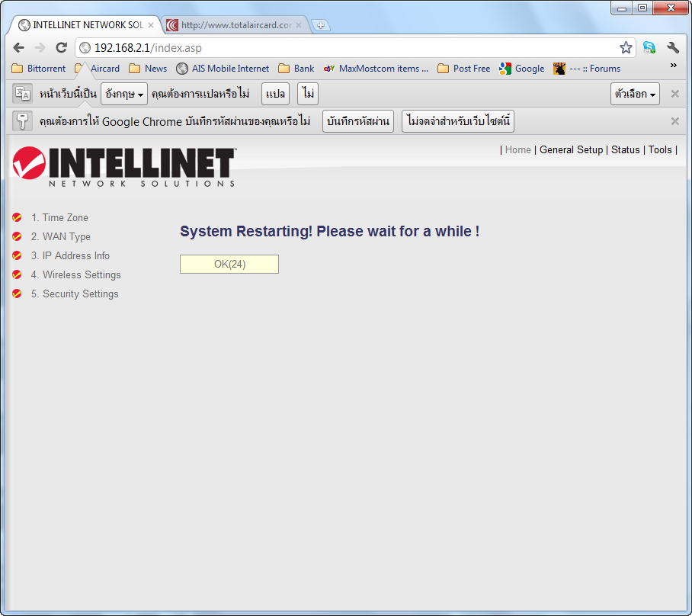The width and height of the screenshot is (692, 616).
Task: Bookmark this page with the star icon
Action: (626, 48)
